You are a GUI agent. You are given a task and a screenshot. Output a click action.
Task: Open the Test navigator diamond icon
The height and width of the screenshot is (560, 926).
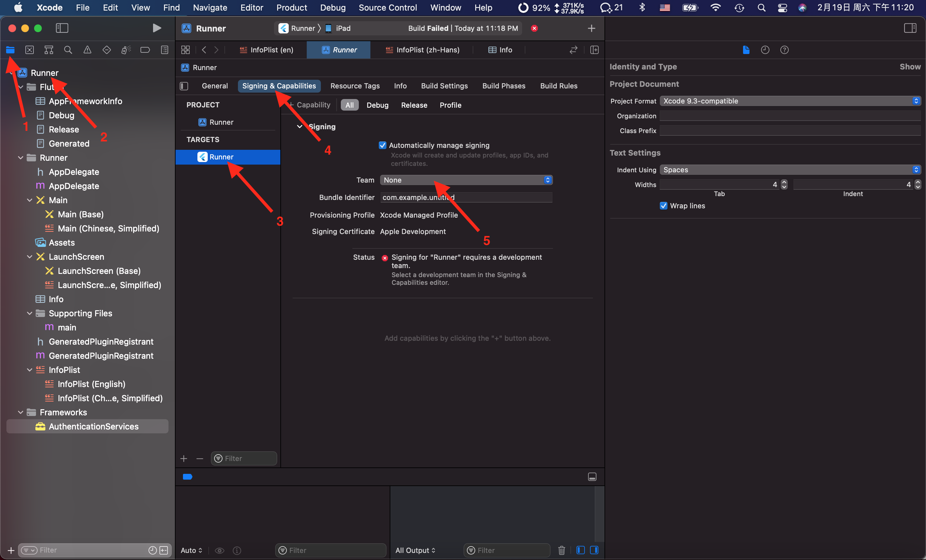(x=107, y=50)
